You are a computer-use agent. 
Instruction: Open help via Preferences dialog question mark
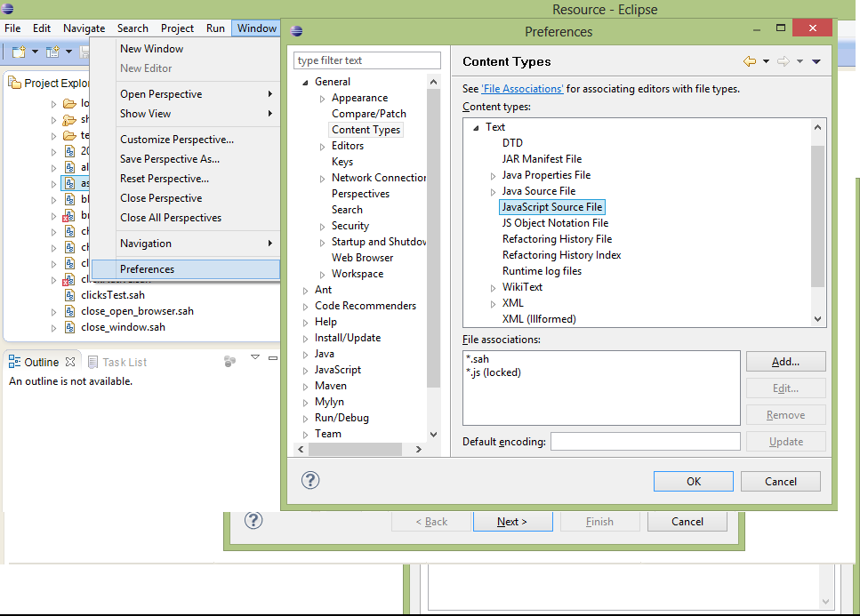tap(310, 480)
